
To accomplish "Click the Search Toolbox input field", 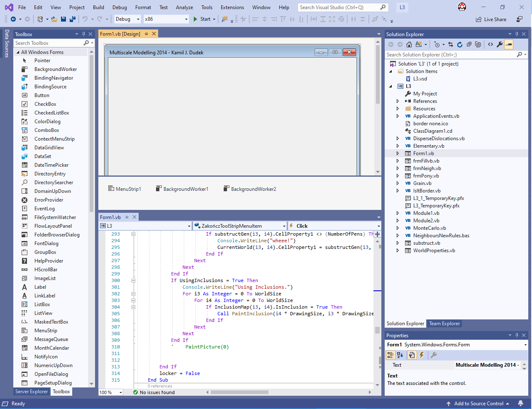I will point(48,43).
